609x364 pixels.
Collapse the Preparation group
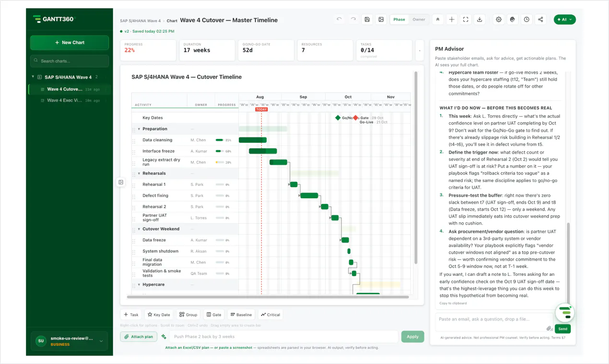coord(139,129)
